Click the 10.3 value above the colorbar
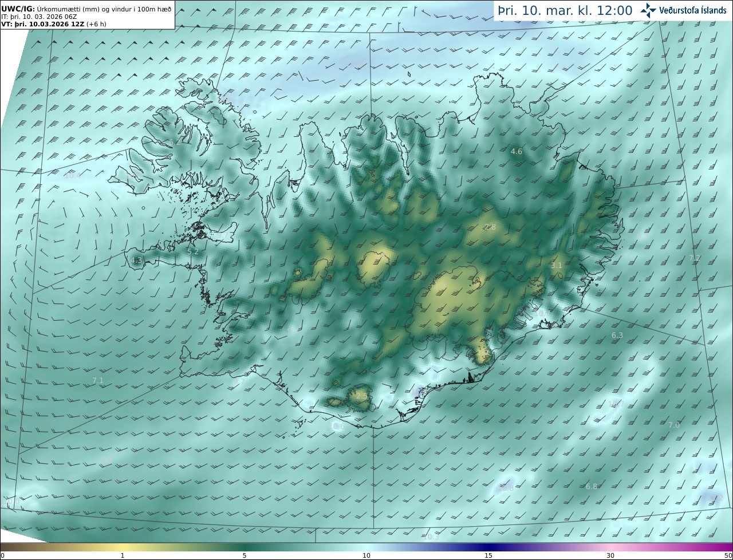The height and width of the screenshot is (560, 733). click(431, 537)
